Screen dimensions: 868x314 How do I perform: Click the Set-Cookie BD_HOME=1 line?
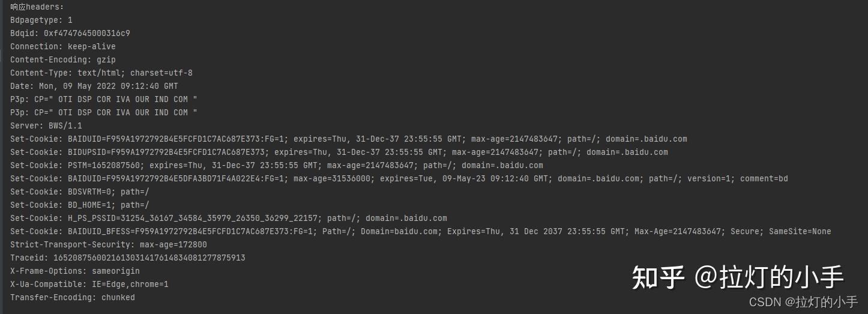80,205
